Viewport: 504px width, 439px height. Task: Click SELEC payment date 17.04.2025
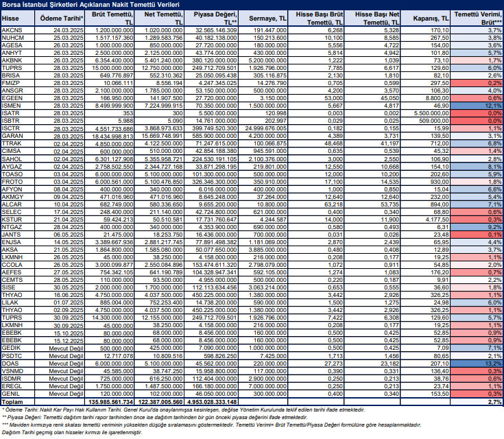[60, 212]
